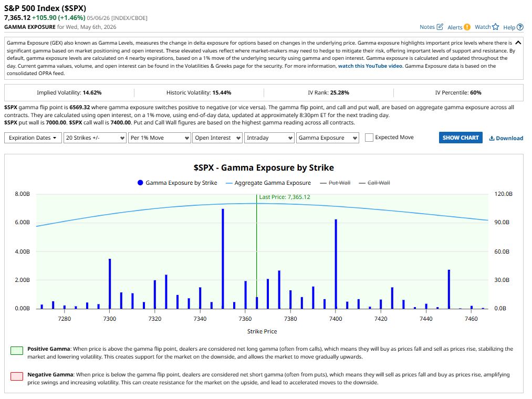Open the watch this YouTube video link
The height and width of the screenshot is (399, 532).
[370, 66]
